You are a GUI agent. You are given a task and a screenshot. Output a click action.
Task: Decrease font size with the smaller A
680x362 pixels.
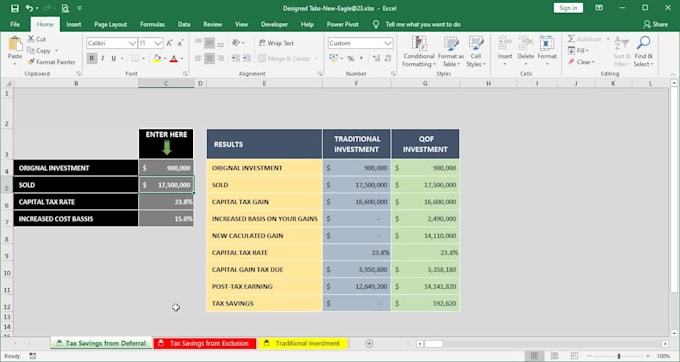click(180, 43)
